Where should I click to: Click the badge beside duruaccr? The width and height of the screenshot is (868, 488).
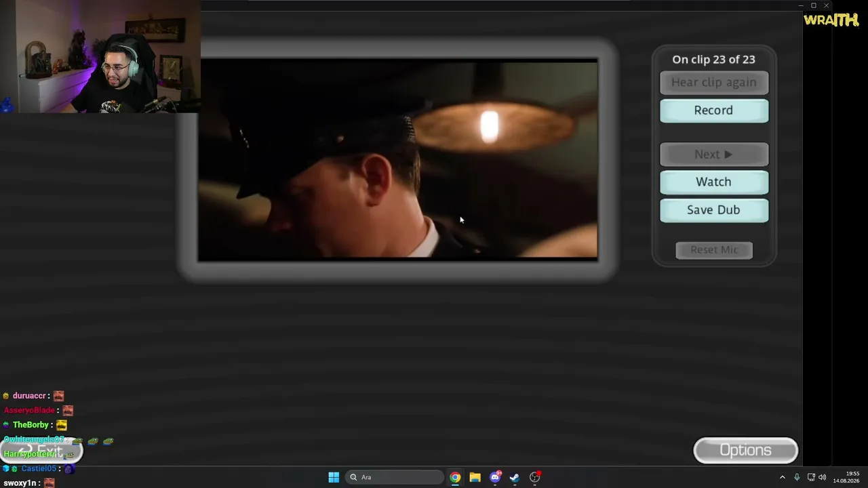[x=6, y=396]
